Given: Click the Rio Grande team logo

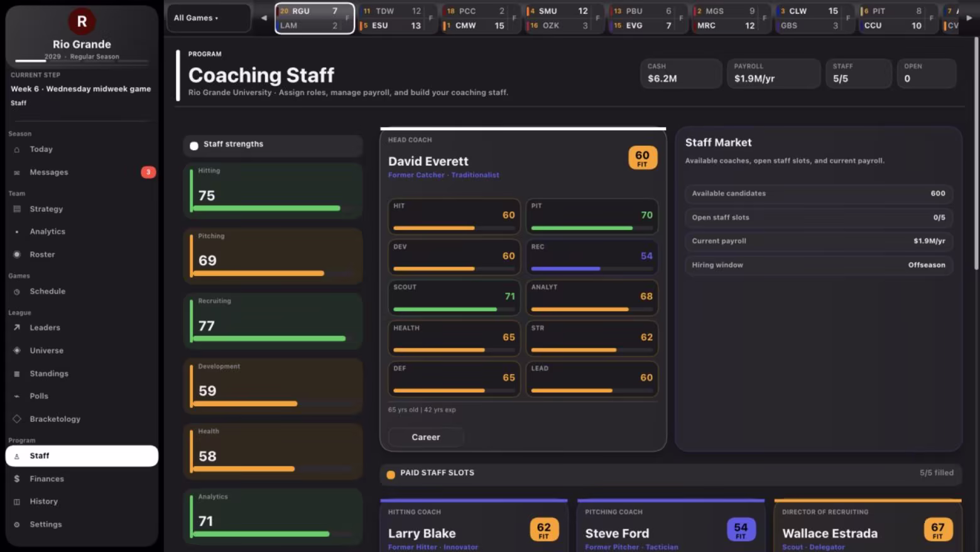Looking at the screenshot, I should tap(82, 21).
